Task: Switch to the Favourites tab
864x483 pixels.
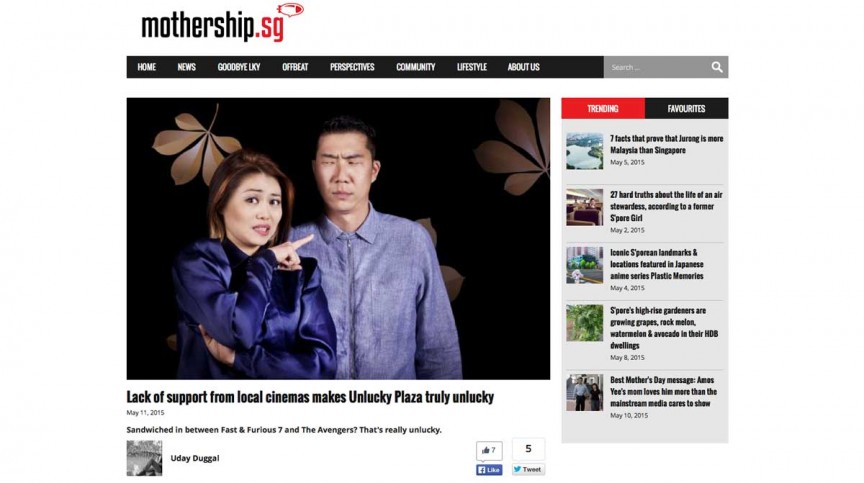Action: (x=687, y=108)
